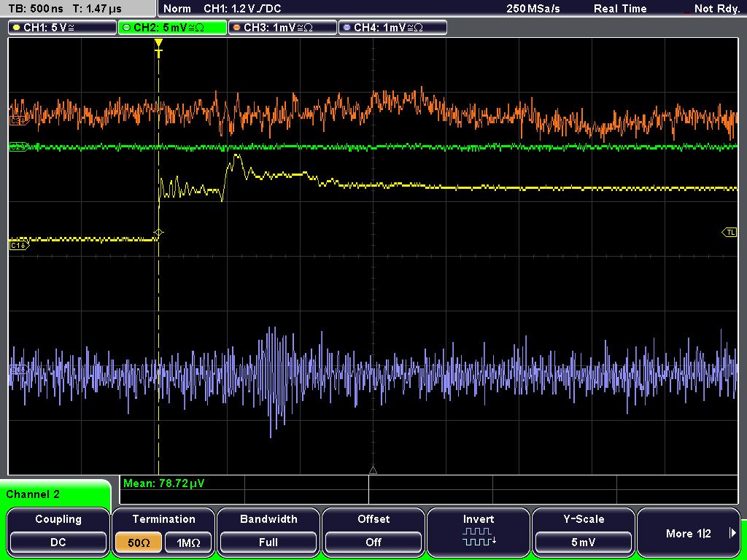Click the TB: 500 ns timebase readout
The image size is (747, 560).
pyautogui.click(x=36, y=9)
